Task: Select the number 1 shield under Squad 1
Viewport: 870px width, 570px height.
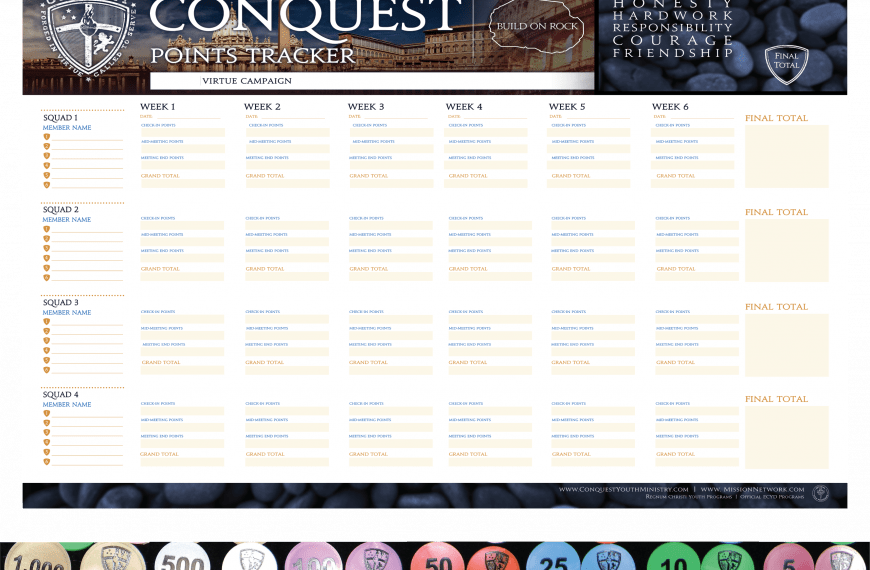Action: [x=46, y=137]
